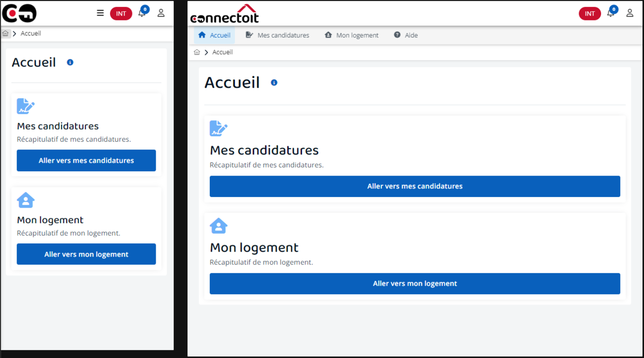Click desktop Aller vers mon logement button
The image size is (644, 358).
[x=415, y=283]
